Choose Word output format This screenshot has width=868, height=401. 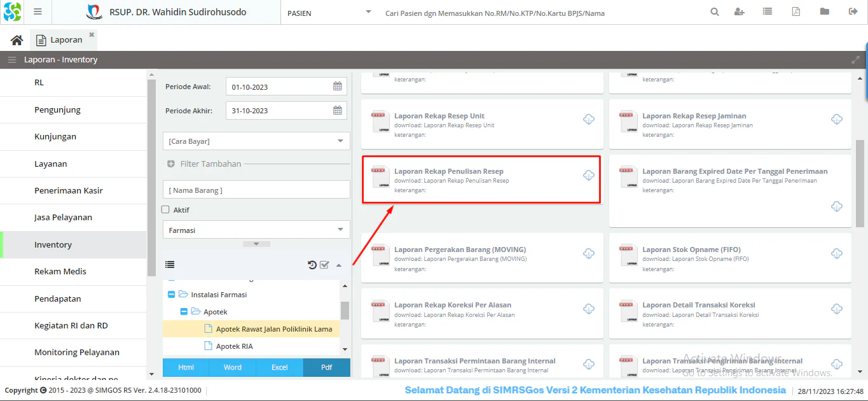[x=233, y=367]
